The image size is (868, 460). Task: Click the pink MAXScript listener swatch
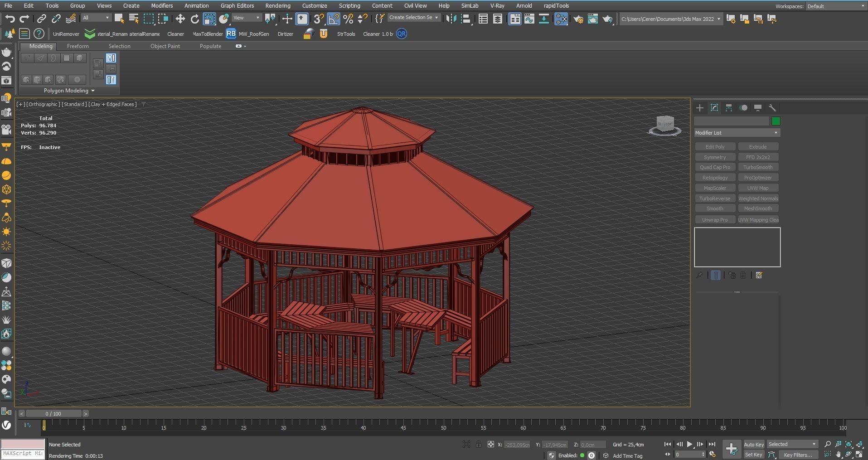pyautogui.click(x=23, y=444)
